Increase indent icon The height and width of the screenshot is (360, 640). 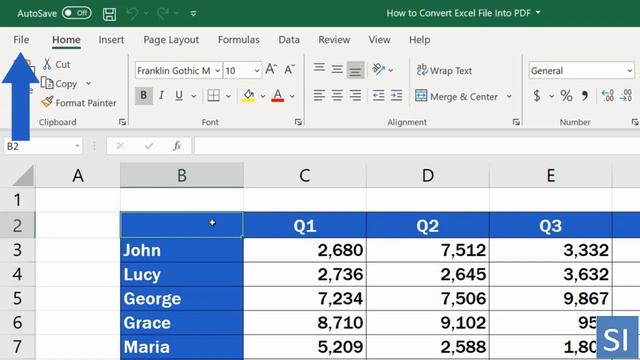[396, 96]
